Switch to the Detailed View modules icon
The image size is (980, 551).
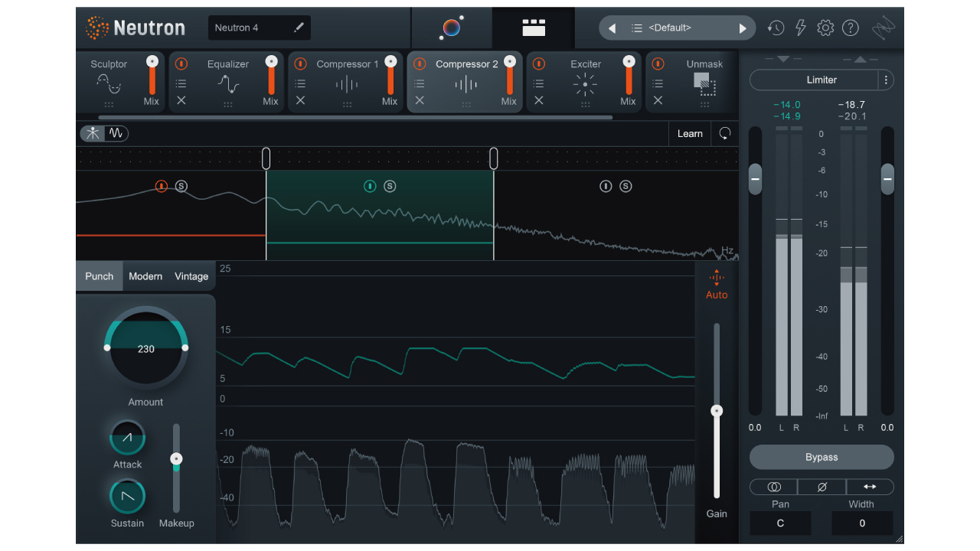coord(534,28)
